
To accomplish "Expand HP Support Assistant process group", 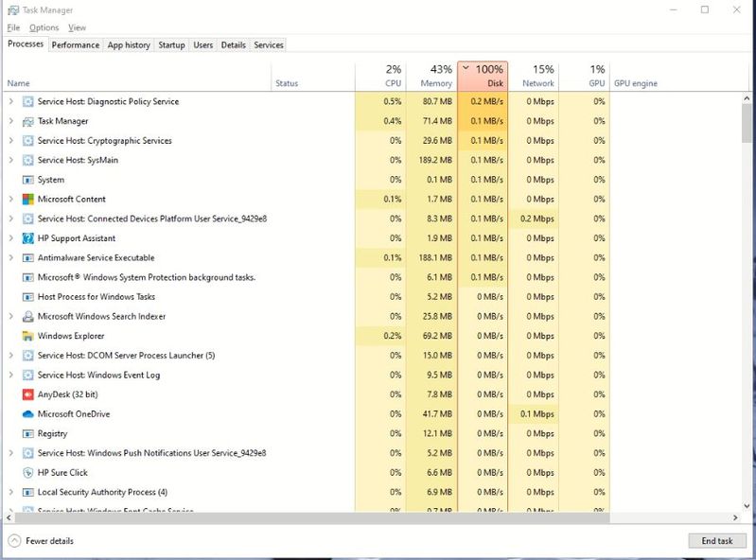I will click(11, 238).
